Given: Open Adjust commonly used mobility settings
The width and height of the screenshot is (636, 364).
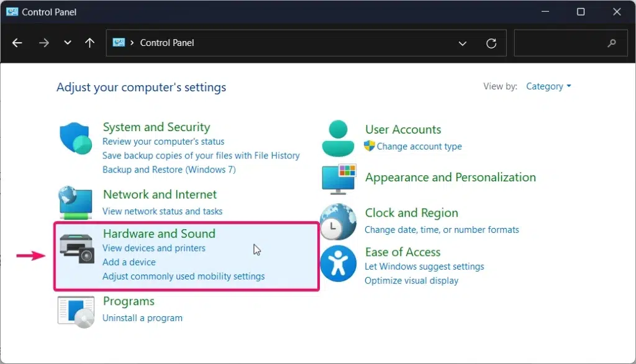Looking at the screenshot, I should tap(183, 276).
